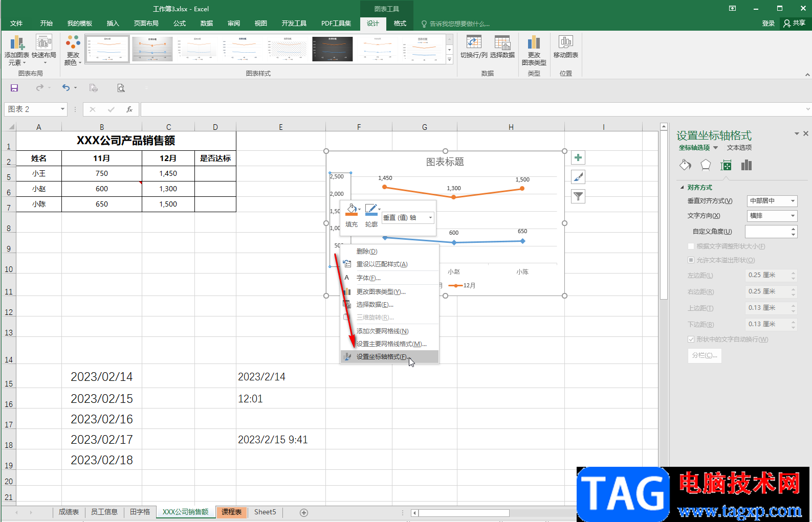Image resolution: width=812 pixels, height=522 pixels.
Task: Toggle wrap text in shape checkbox
Action: (691, 339)
